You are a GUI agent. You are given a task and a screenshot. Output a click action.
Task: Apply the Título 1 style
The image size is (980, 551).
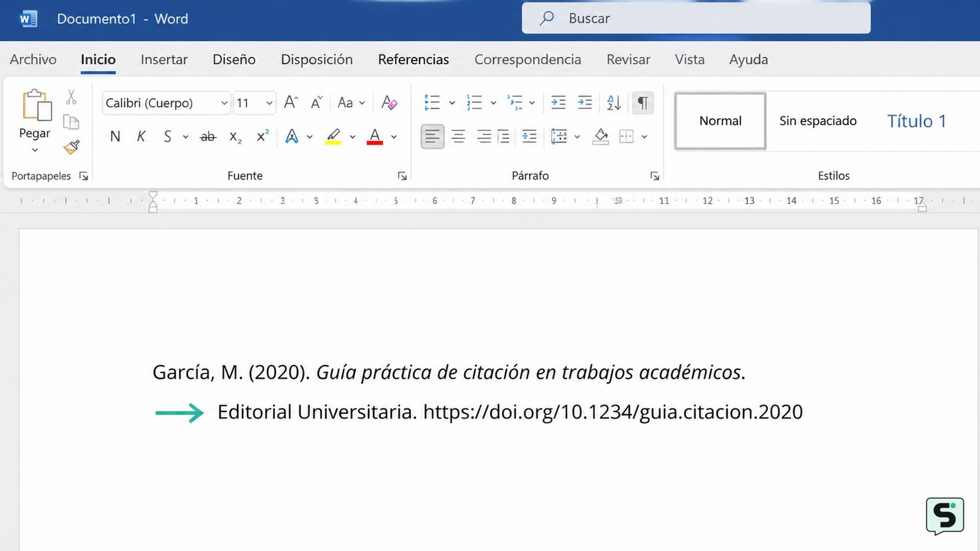[917, 121]
